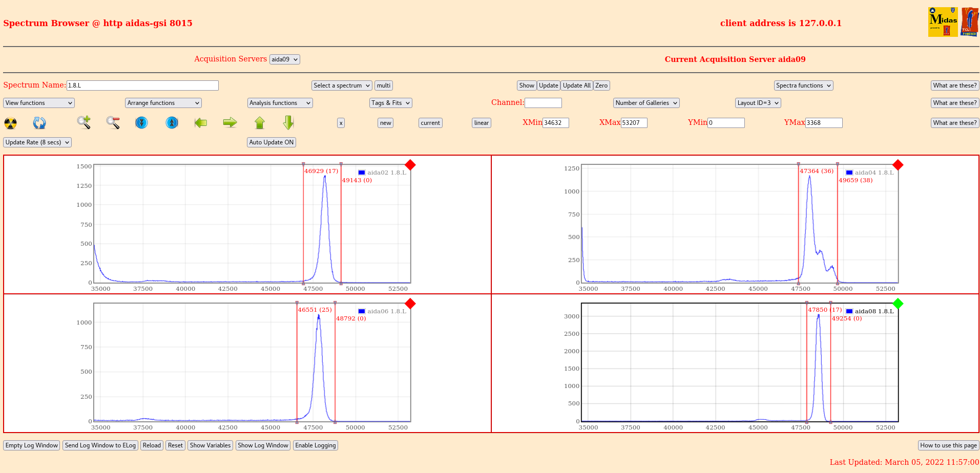Viewport: 980px width, 473px height.
Task: Click the 46929 (17) tag marker label
Action: [x=321, y=171]
